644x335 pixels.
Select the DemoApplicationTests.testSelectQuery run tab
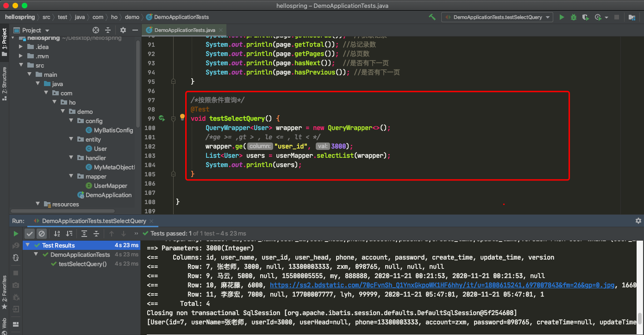[94, 221]
